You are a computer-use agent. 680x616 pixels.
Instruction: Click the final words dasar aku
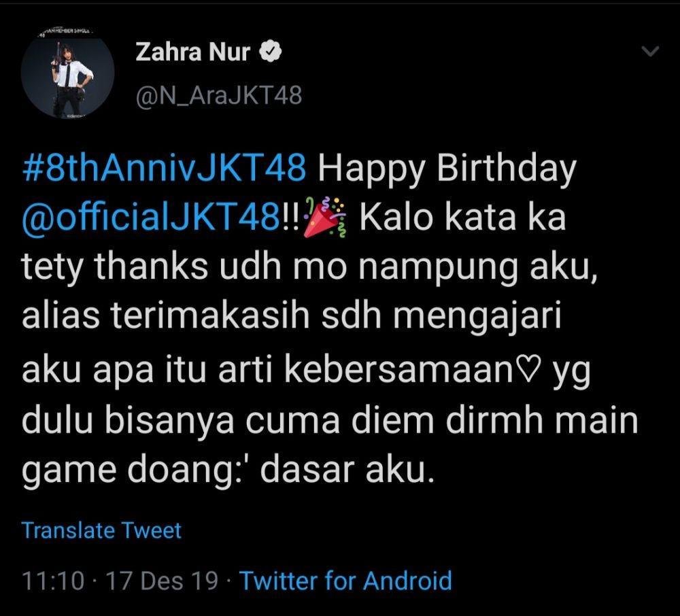pyautogui.click(x=347, y=470)
